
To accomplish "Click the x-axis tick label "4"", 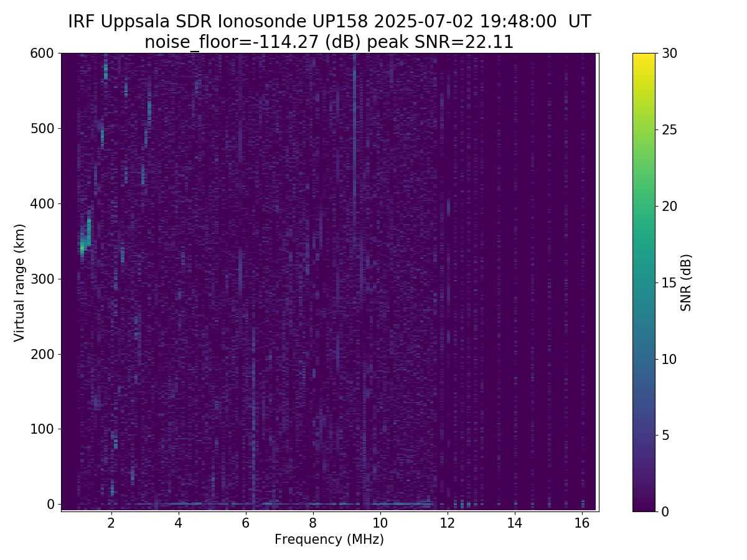I will [179, 523].
